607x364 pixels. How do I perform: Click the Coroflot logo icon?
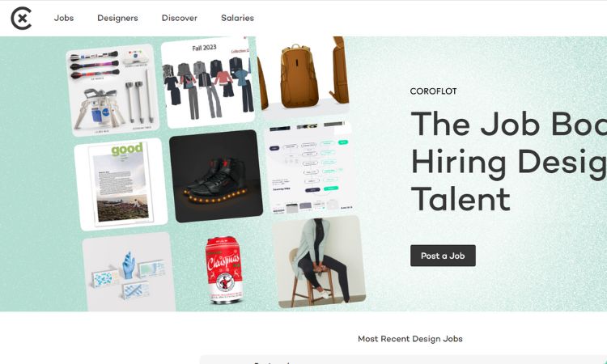pyautogui.click(x=21, y=18)
